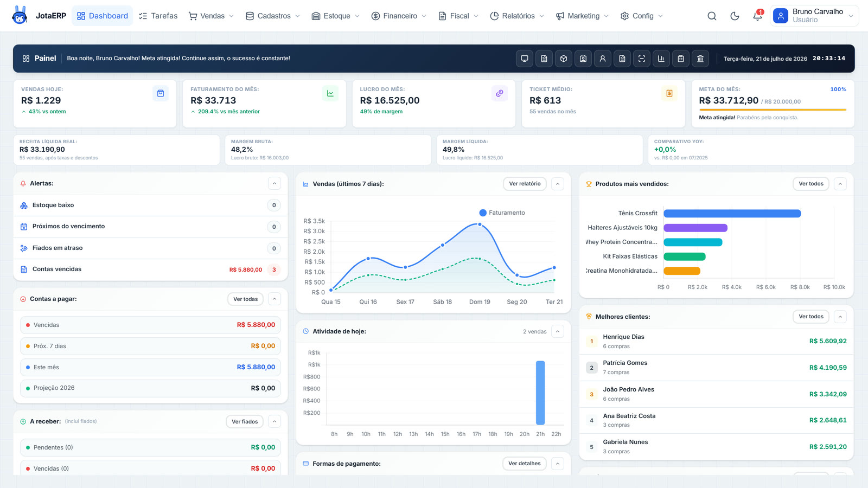The width and height of the screenshot is (868, 488).
Task: Expand the Financeiro dropdown menu
Action: point(399,16)
